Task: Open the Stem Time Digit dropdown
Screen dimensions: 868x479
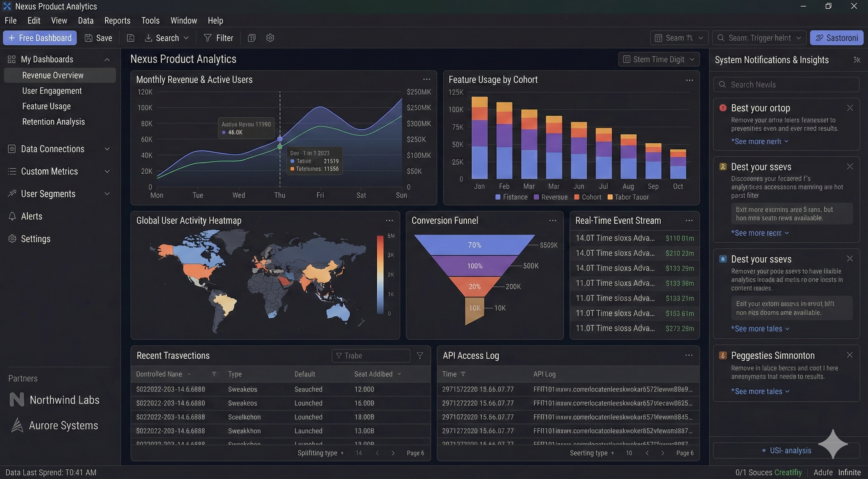Action: (x=658, y=59)
